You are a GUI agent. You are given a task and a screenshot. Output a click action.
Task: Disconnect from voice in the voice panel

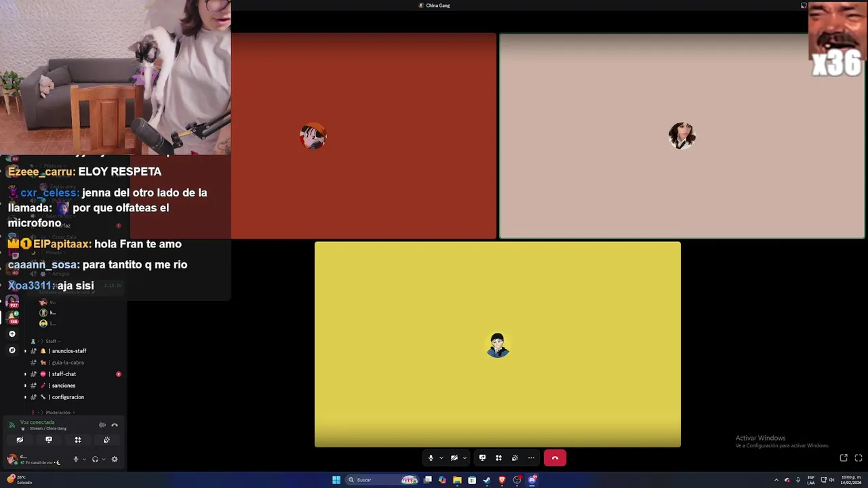point(115,425)
